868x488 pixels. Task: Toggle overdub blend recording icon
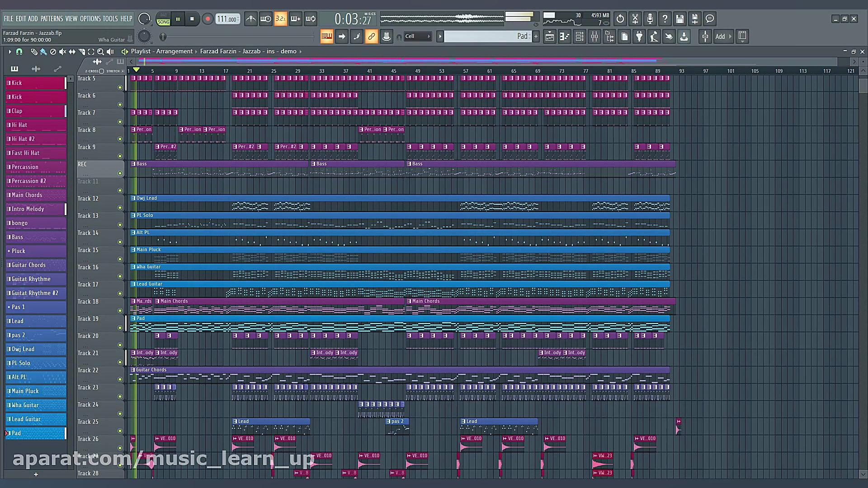296,19
